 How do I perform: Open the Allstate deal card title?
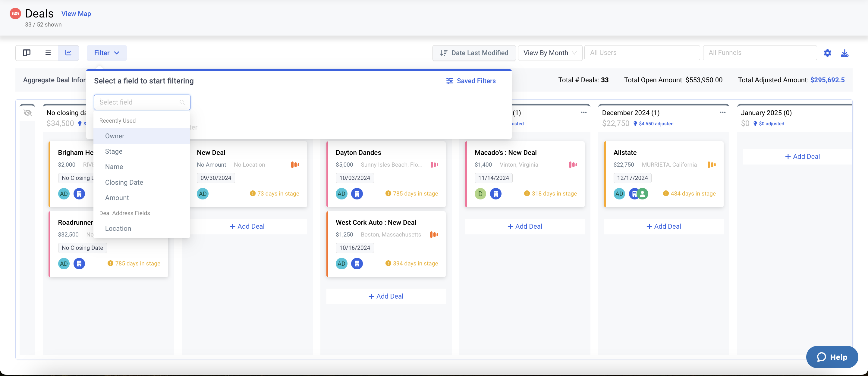(x=625, y=153)
